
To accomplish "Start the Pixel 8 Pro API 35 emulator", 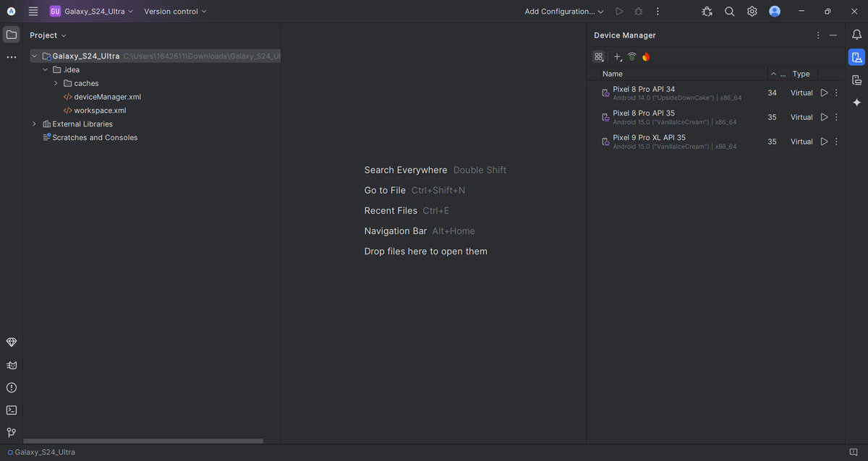I will [x=824, y=117].
